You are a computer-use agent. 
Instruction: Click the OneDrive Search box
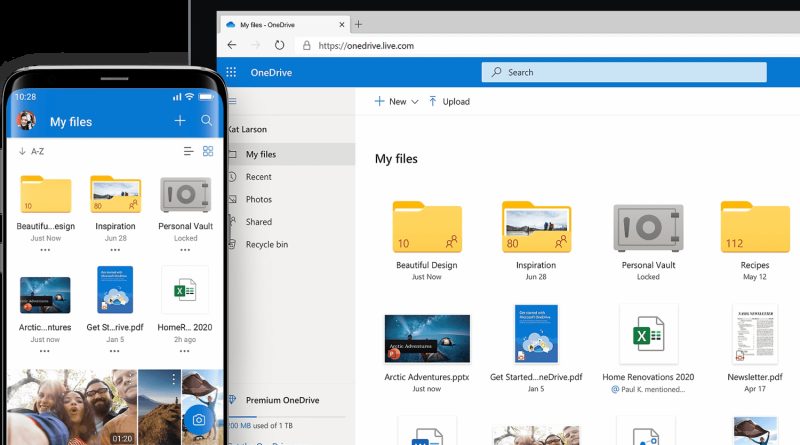624,72
